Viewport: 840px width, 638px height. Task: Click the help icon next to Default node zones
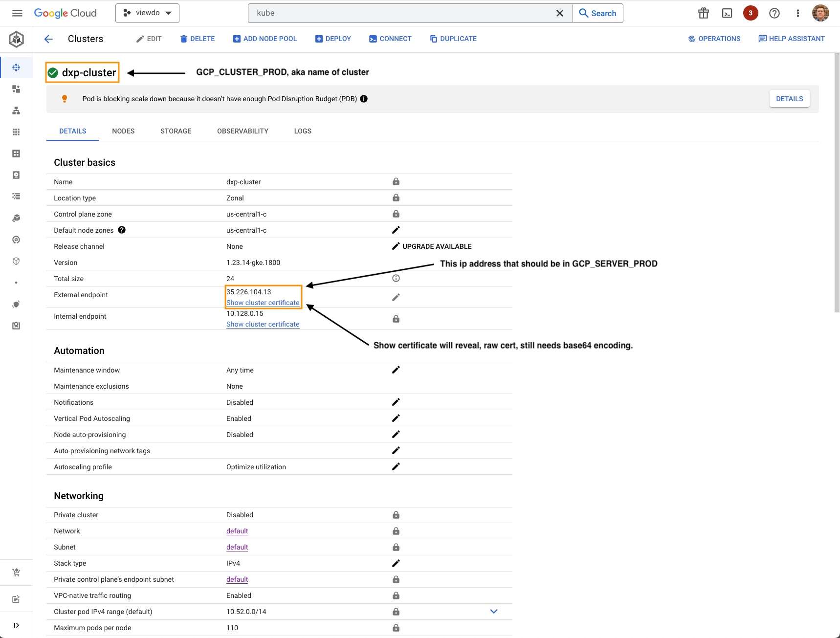(x=122, y=230)
